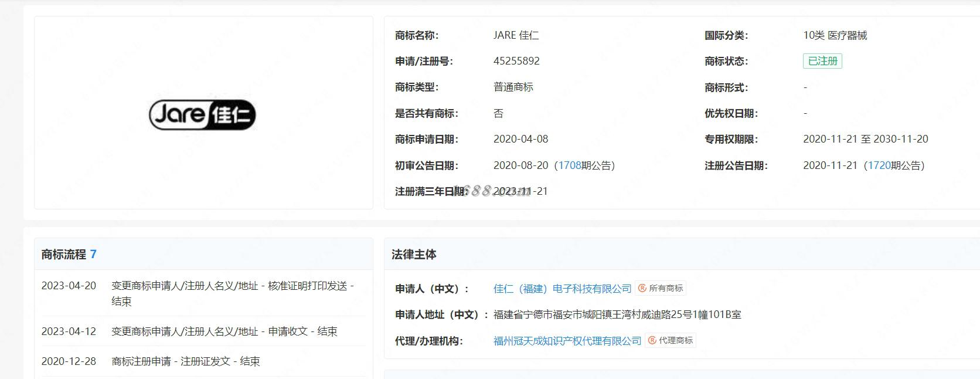Click the ® icon in 所有商标 badge
Viewport: 980px width, 379px height.
coord(642,289)
